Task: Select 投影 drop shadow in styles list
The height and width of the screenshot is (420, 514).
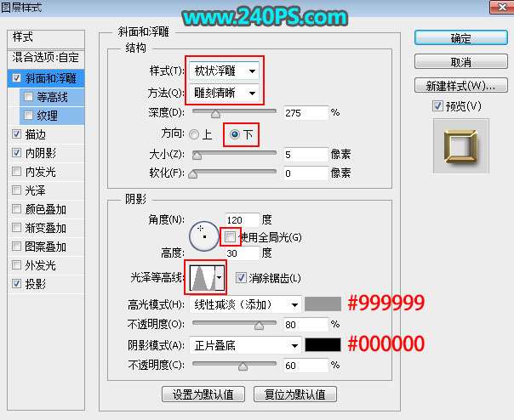Action: click(x=36, y=284)
